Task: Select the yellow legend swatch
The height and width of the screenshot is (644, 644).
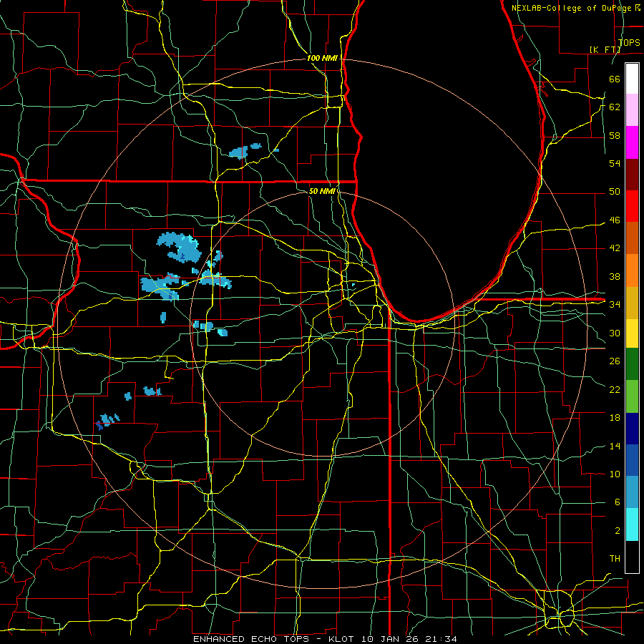Action: point(632,333)
